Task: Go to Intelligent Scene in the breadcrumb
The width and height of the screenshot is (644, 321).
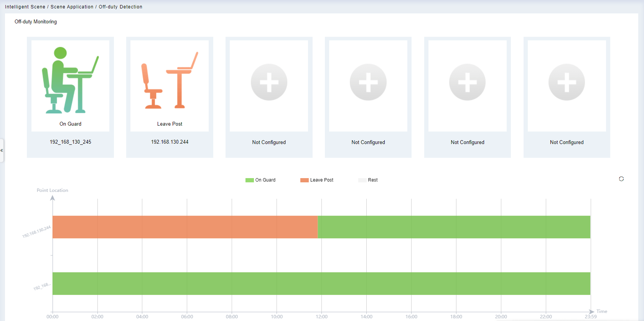Action: [25, 7]
